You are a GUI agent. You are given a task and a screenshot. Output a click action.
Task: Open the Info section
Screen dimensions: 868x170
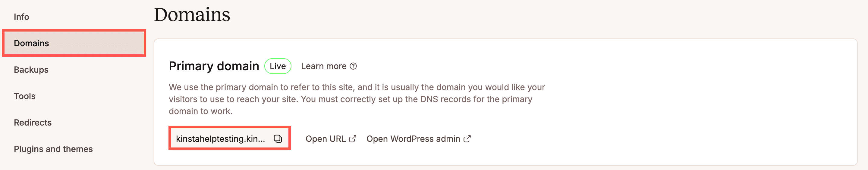[x=21, y=17]
